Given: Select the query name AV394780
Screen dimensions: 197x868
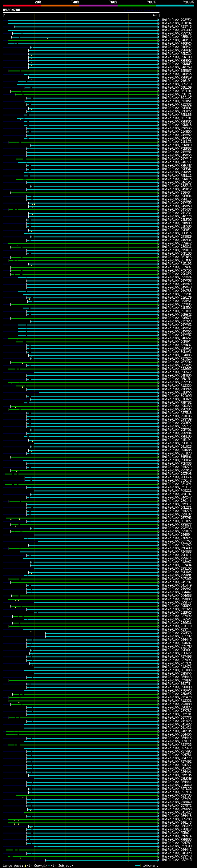Looking at the screenshot, I should (x=11, y=10).
